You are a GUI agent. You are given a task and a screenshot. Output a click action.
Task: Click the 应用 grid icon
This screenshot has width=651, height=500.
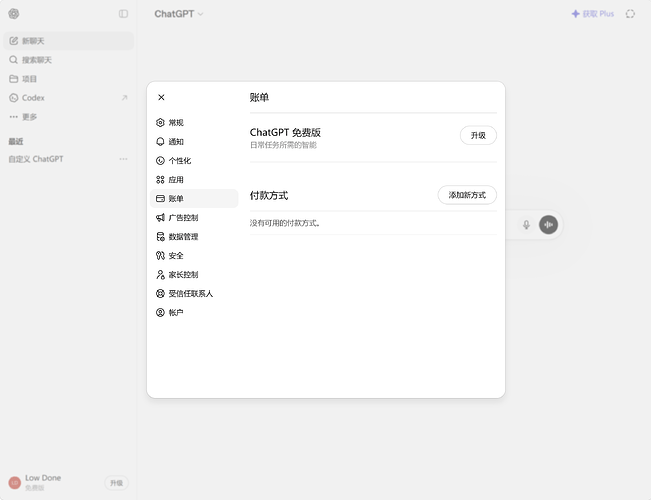tap(160, 179)
